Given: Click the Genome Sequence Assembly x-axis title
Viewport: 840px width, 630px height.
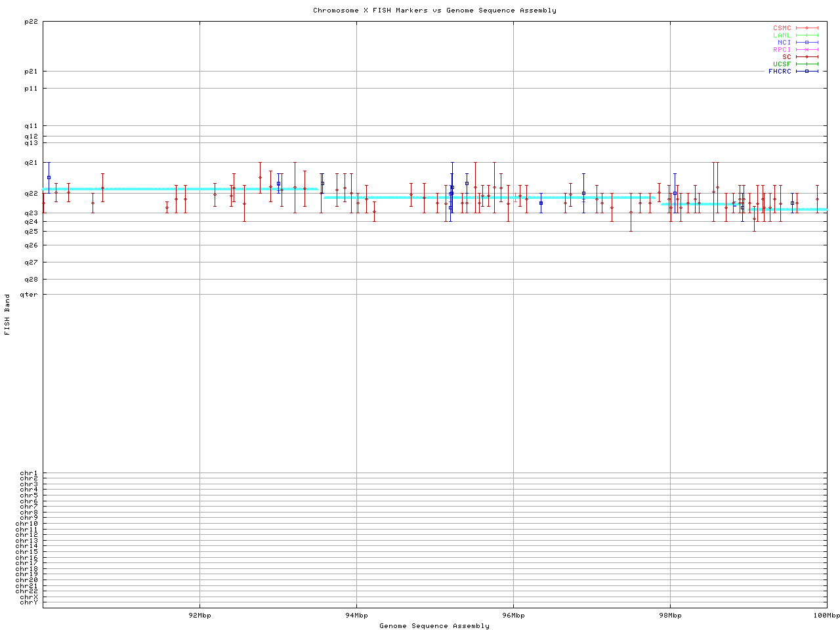Looking at the screenshot, I should [x=434, y=626].
